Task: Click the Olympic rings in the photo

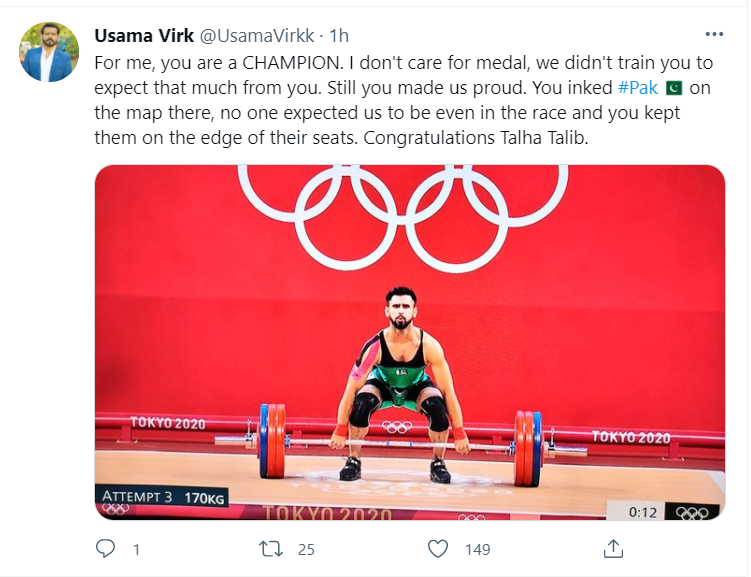Action: 403,218
